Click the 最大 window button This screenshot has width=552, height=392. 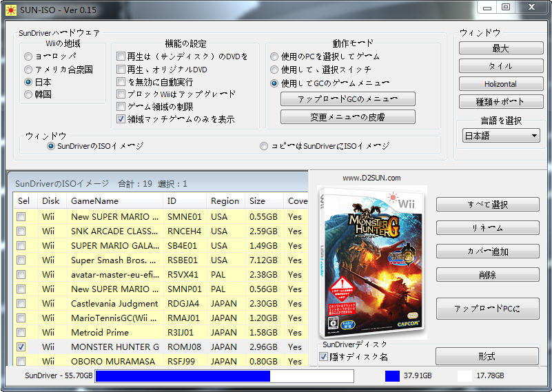(x=501, y=48)
